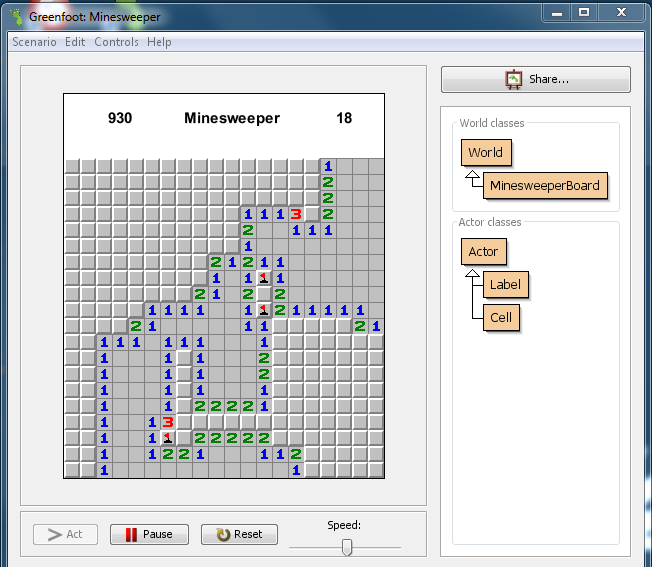Adjust the Speed slider handle
The height and width of the screenshot is (567, 652).
pos(347,547)
